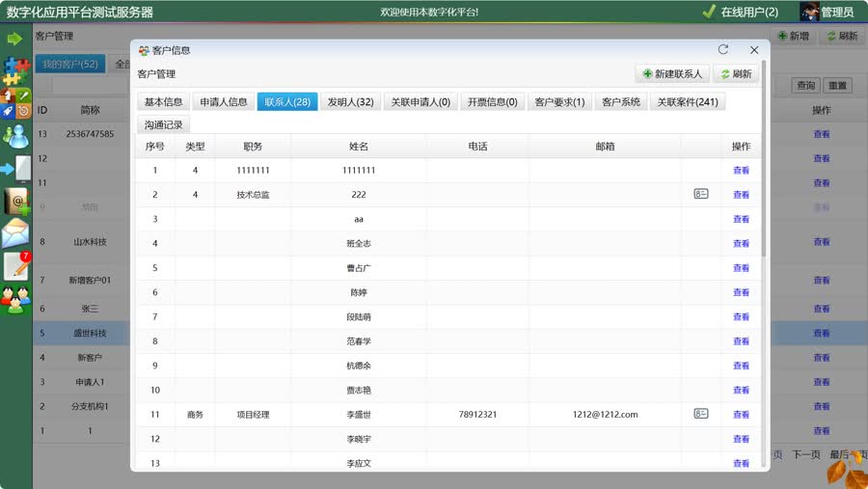Image resolution: width=868 pixels, height=489 pixels.
Task: Click the contact card icon for 李盛世 row
Action: click(701, 414)
